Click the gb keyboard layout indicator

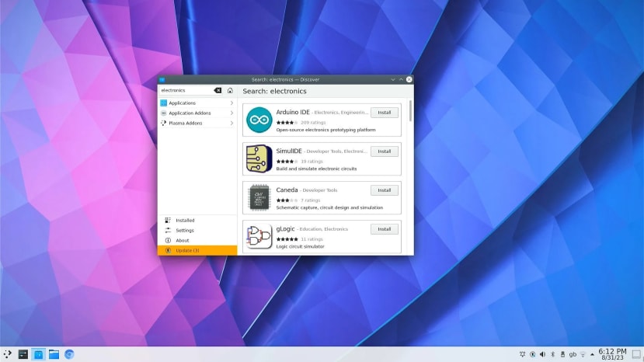(x=573, y=354)
